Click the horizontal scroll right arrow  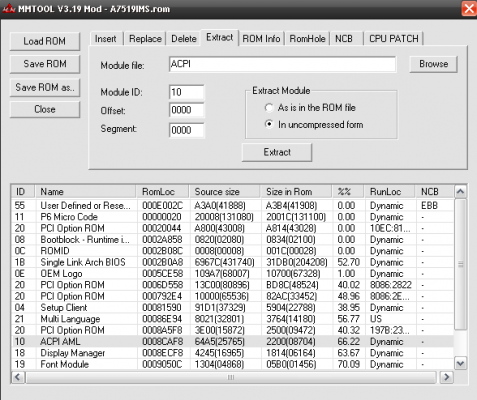click(447, 377)
